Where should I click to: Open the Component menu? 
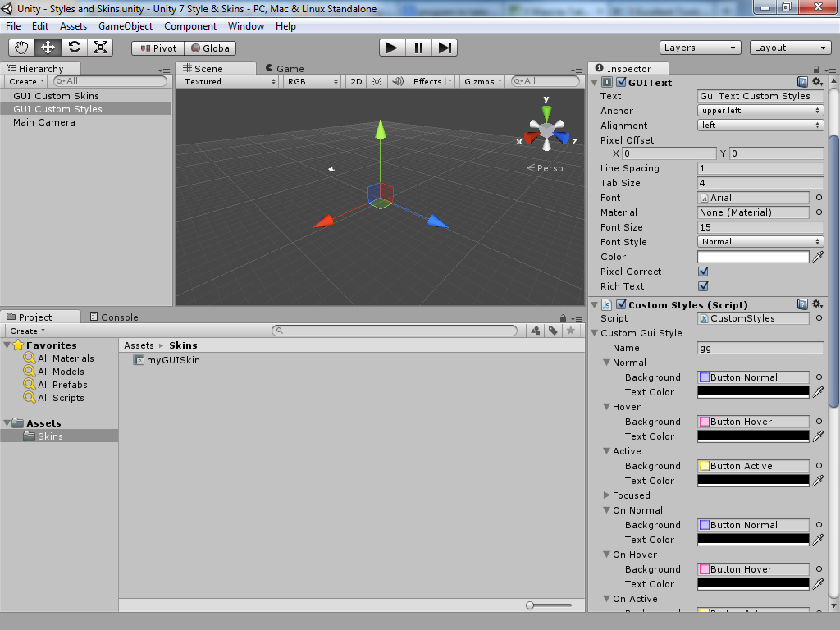[x=190, y=25]
